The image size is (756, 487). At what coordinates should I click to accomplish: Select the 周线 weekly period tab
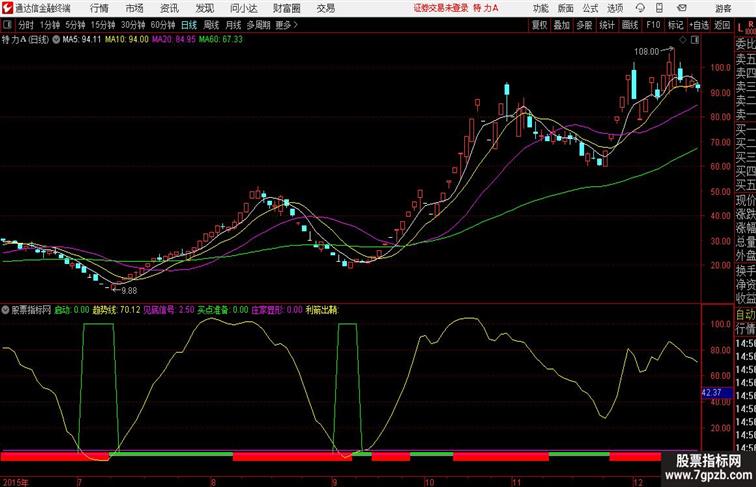coord(211,25)
